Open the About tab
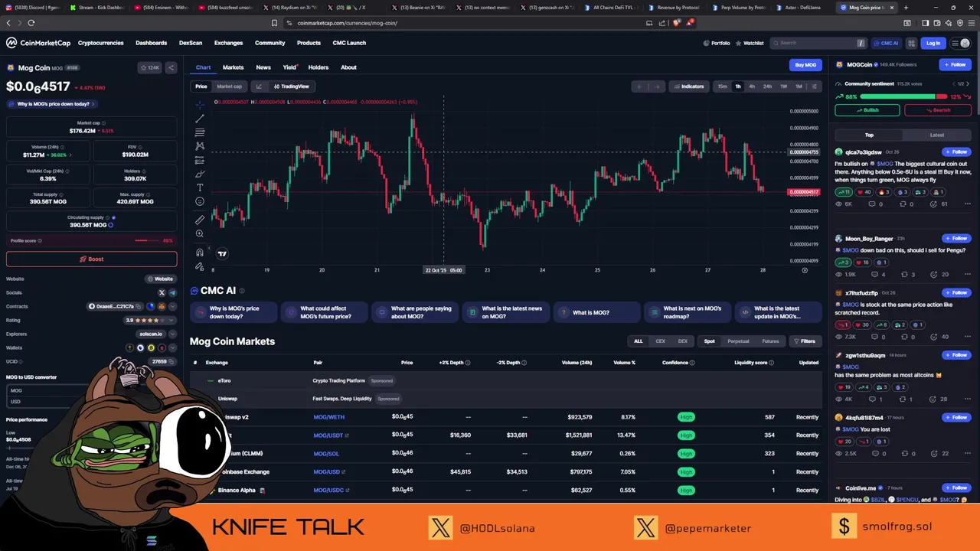 [x=348, y=67]
